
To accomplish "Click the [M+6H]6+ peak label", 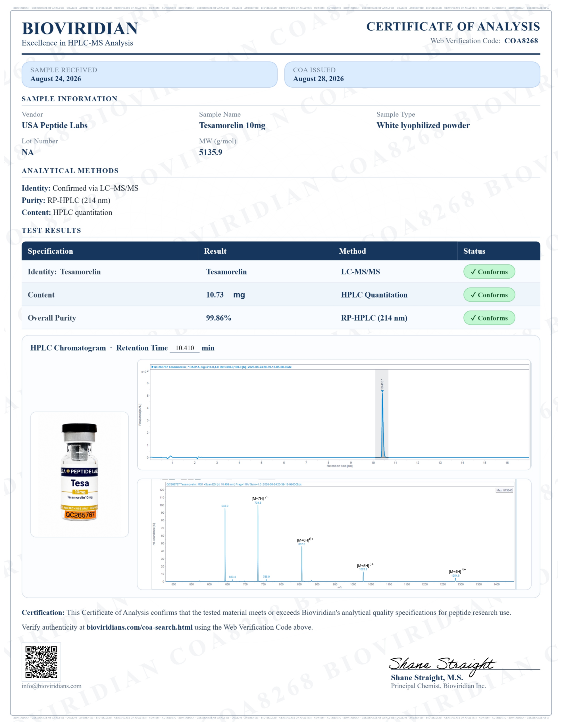I will [x=305, y=540].
